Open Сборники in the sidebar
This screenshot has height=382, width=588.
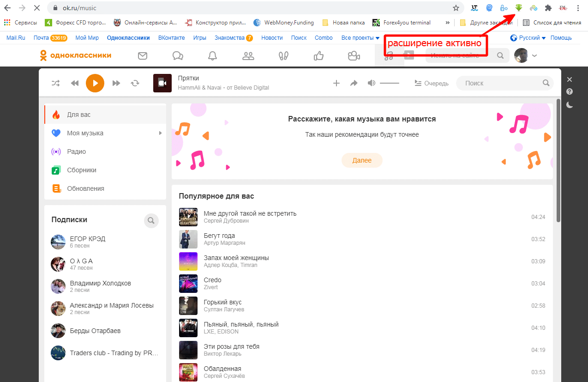[81, 170]
